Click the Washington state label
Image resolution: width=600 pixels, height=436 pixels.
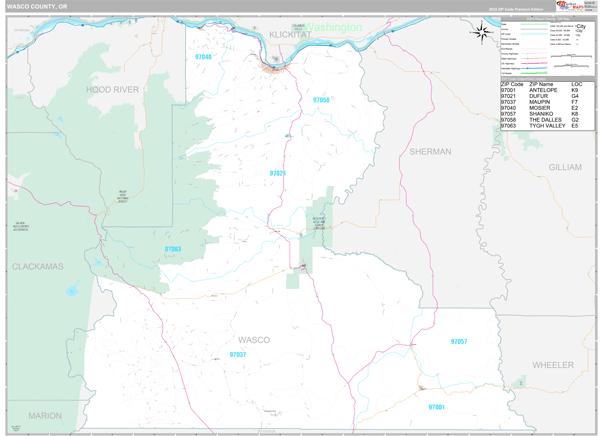(x=334, y=27)
